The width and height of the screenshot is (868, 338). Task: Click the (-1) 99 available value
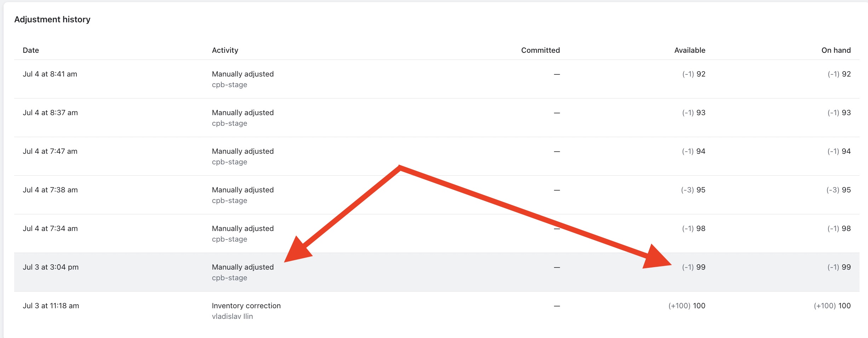click(x=693, y=267)
